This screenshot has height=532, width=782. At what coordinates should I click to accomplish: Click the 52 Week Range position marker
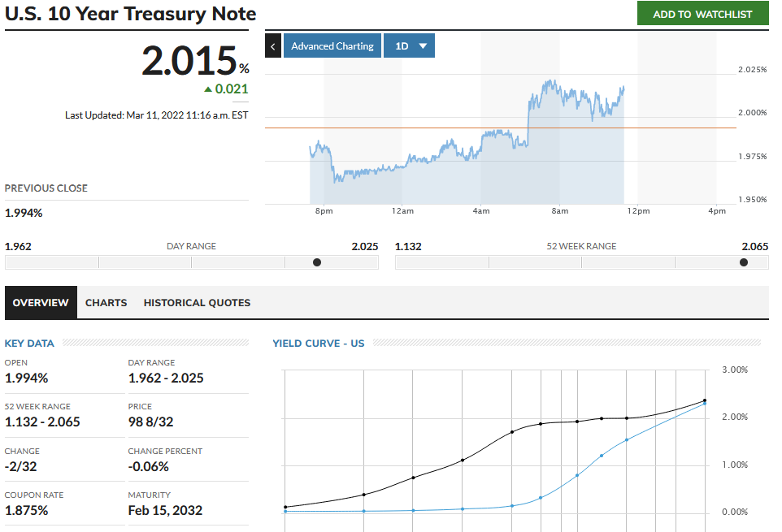click(744, 262)
